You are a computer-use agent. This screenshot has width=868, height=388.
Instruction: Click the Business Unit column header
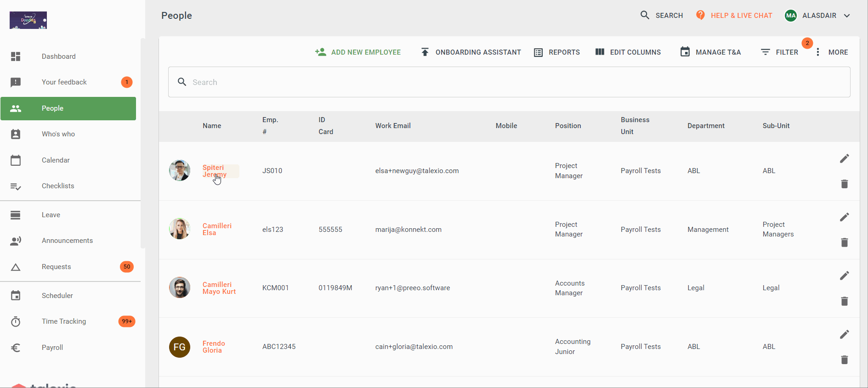(635, 126)
